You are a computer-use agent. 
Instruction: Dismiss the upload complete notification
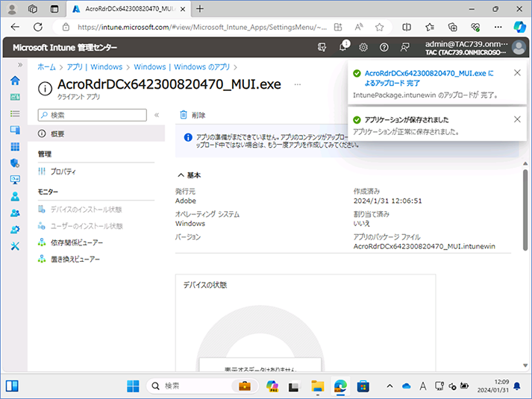coord(517,73)
